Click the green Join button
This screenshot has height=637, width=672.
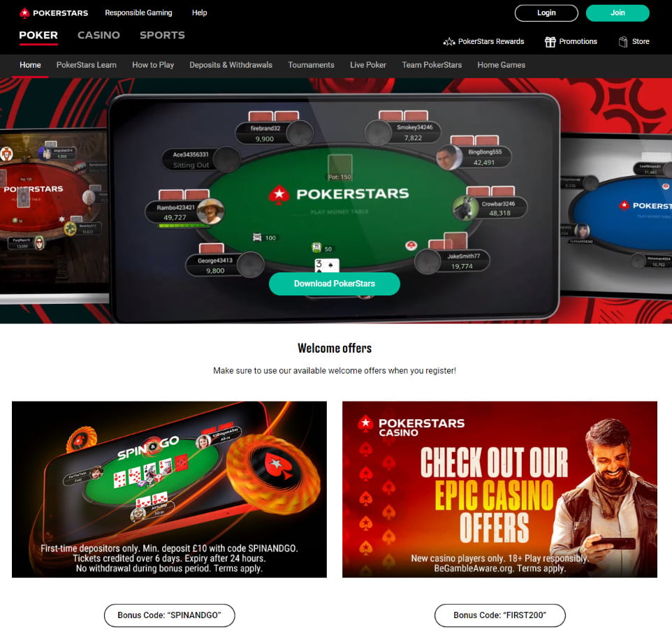(x=617, y=13)
